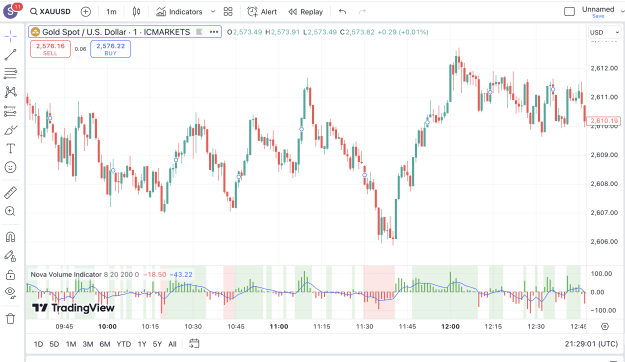
Task: Open the USD currency dropdown
Action: tap(604, 32)
